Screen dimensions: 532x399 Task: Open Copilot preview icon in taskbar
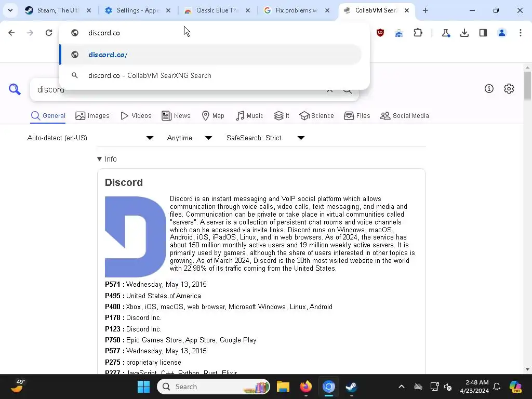pos(515,387)
